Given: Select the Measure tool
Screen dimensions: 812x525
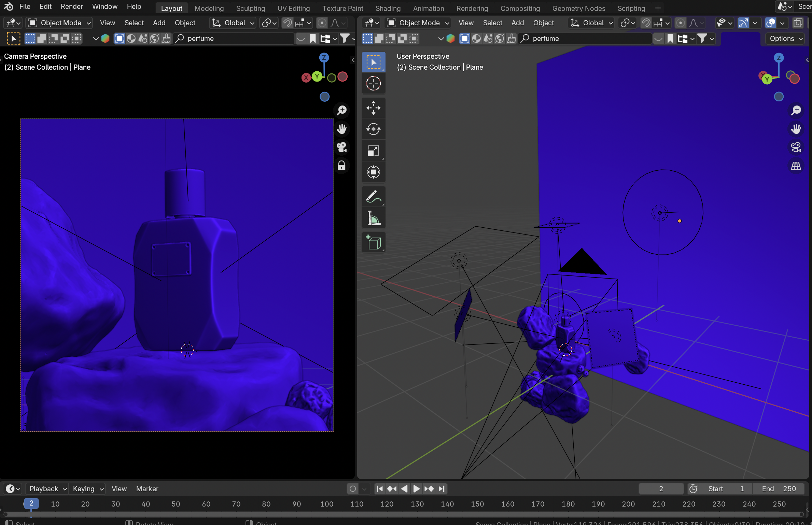Looking at the screenshot, I should 374,218.
